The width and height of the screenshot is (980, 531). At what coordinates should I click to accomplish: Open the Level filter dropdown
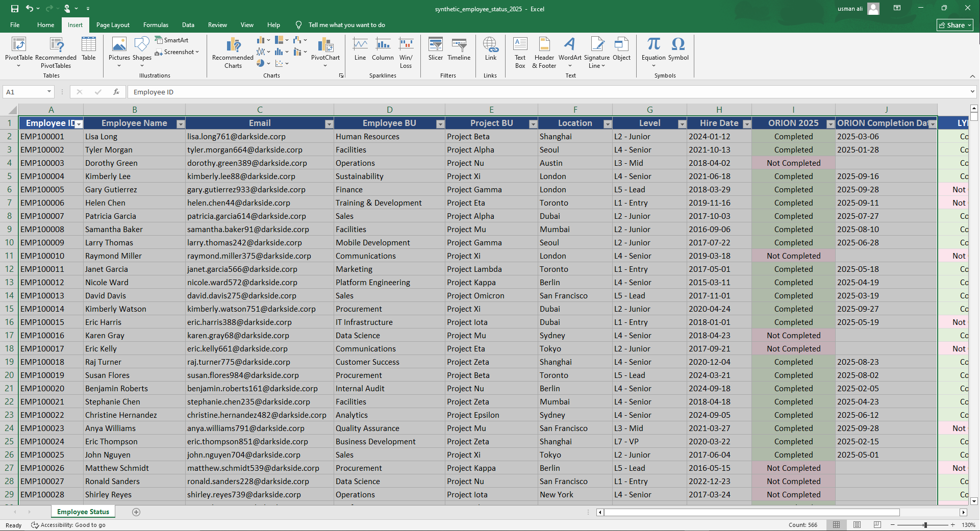(x=682, y=124)
